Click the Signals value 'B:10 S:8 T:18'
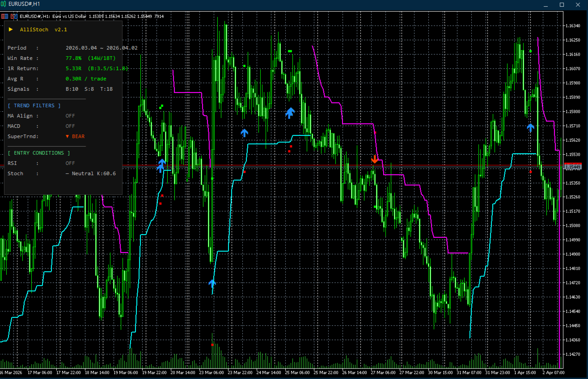The width and height of the screenshot is (588, 379). (89, 89)
